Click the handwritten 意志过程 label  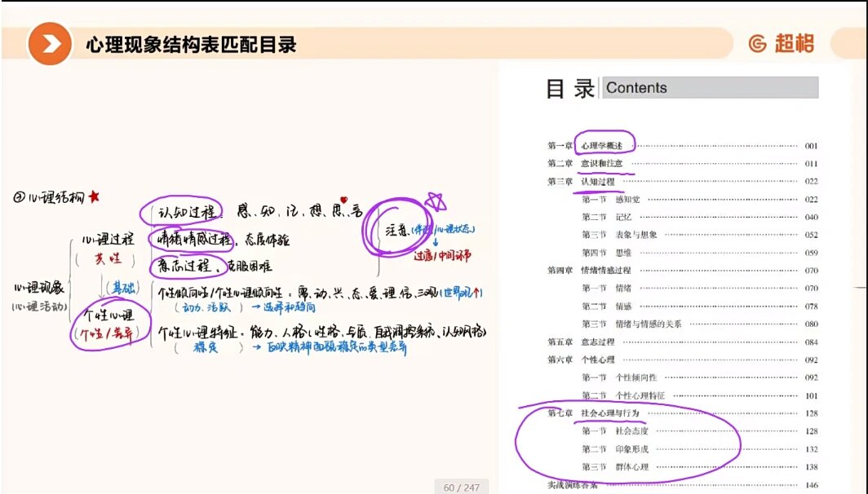coord(184,266)
